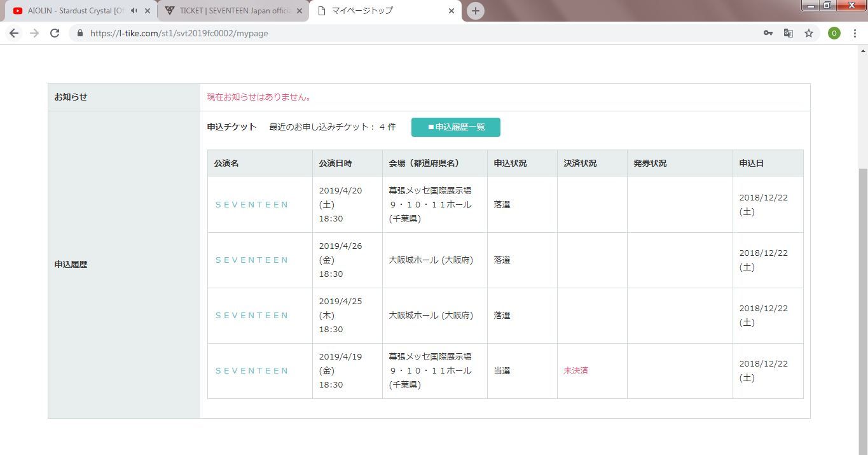Open SEVENTEEN link for 2019/4/20 show

click(252, 205)
